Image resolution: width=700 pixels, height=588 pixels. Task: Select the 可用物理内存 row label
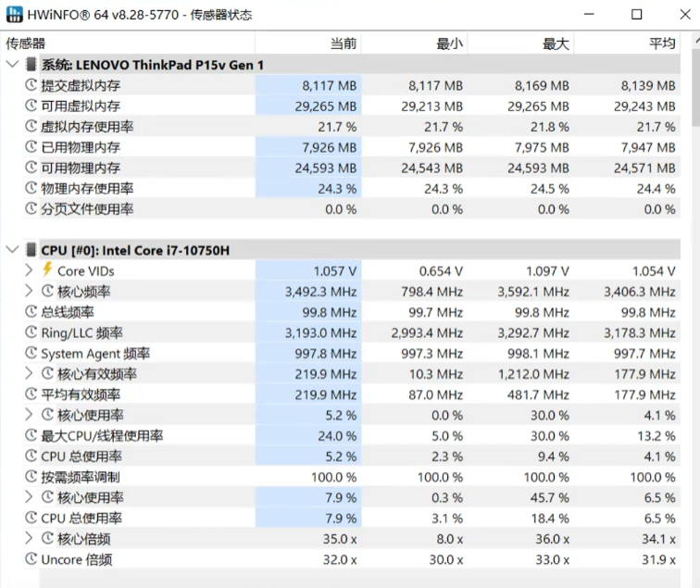[81, 168]
